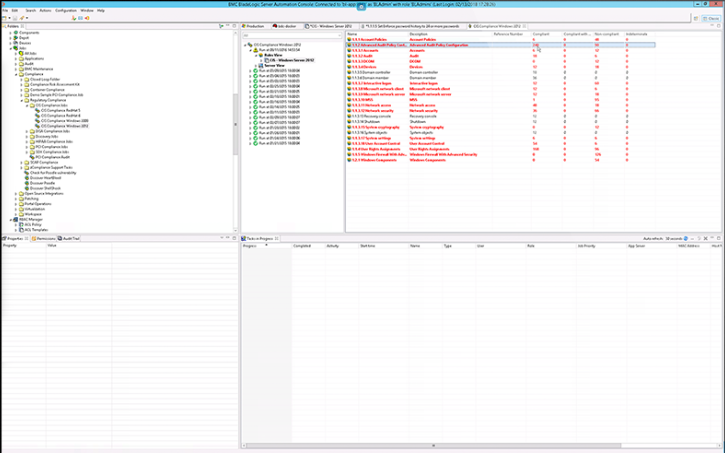Select the Check for Poodle vulnerability job
The height and width of the screenshot is (453, 725).
coord(53,173)
